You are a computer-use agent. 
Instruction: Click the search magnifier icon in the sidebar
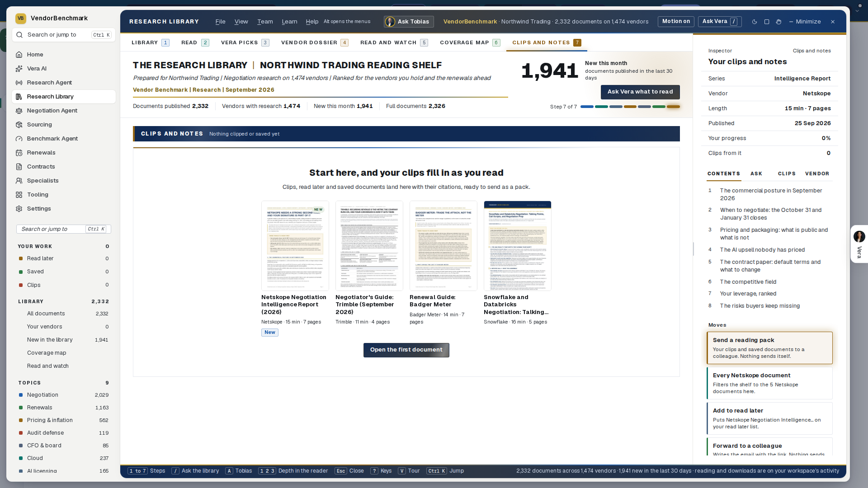[20, 35]
